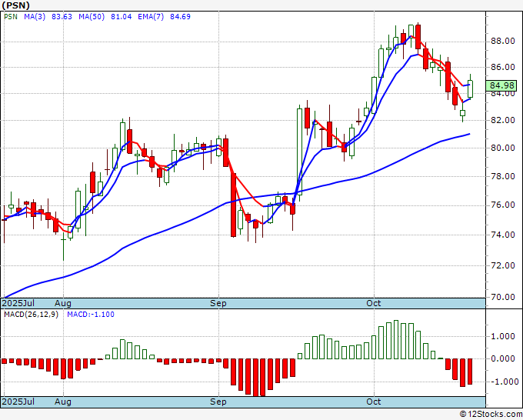Click 2025Jul on the MACD panel axis
523x420 pixels.
pyautogui.click(x=18, y=402)
